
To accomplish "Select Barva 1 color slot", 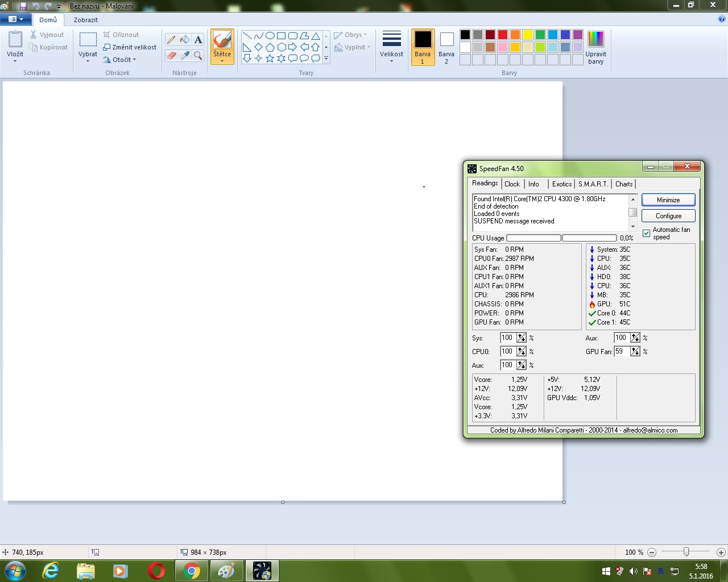I will click(423, 47).
